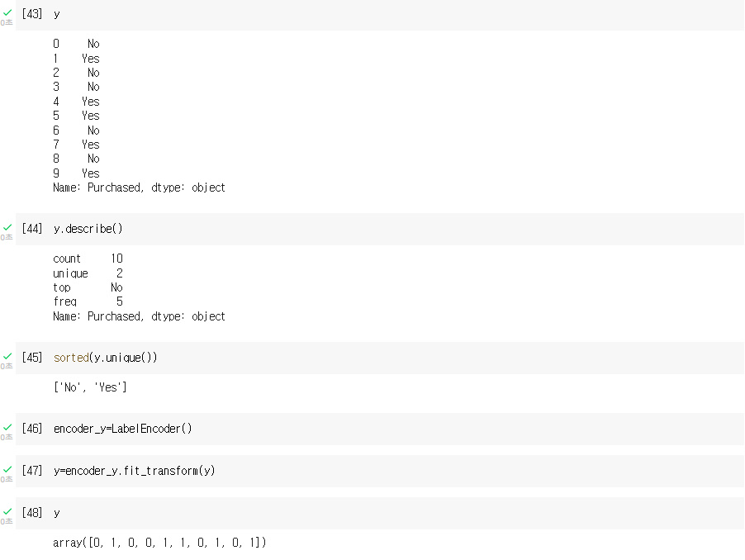Select the run indicator [45]

[32, 358]
